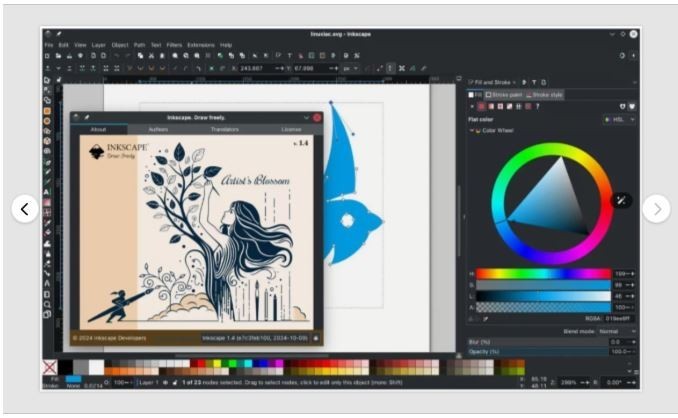Select the Mesh gradient tool
Image resolution: width=678 pixels, height=418 pixels.
pos(47,212)
